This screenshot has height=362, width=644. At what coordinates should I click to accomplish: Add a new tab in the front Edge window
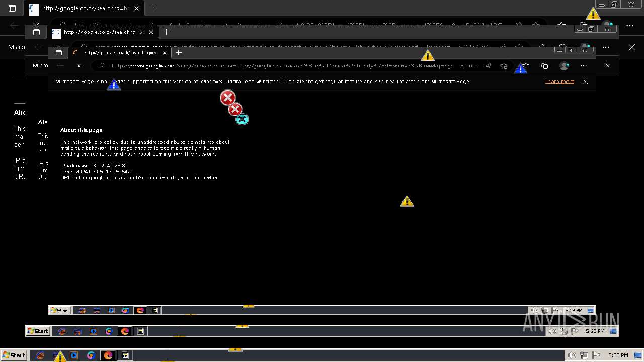pos(179,52)
